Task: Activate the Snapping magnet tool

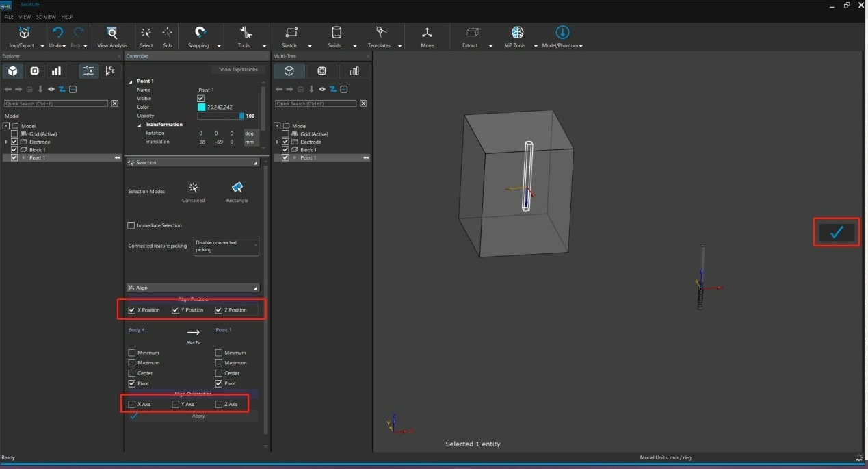Action: coord(200,33)
